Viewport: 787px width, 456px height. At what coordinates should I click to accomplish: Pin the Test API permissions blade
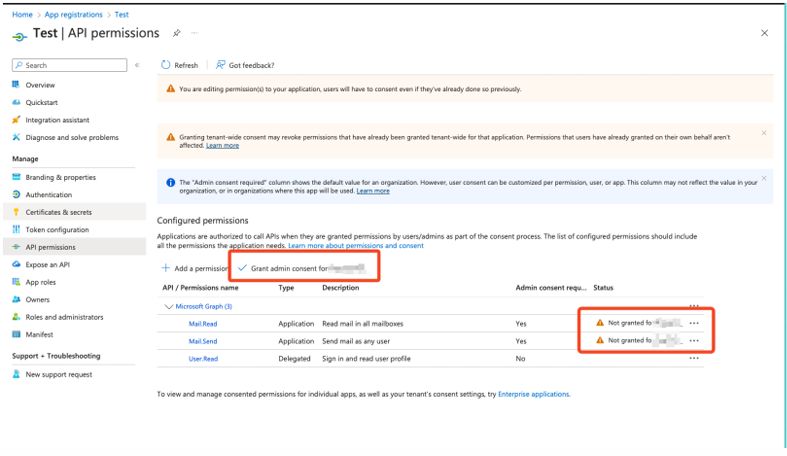(x=177, y=33)
